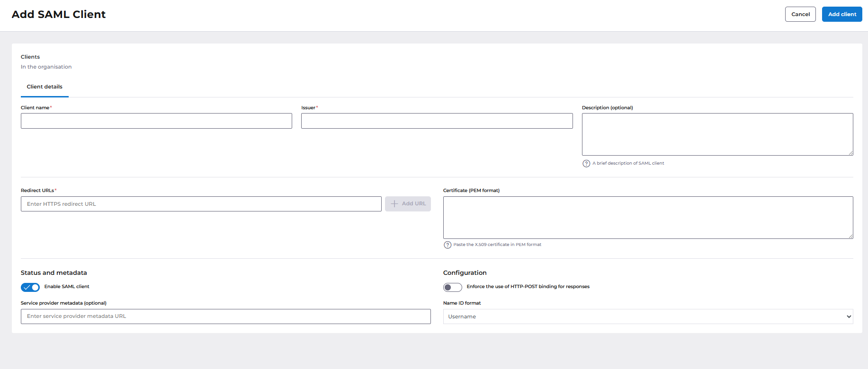Switch to the Client details tab

(x=45, y=87)
